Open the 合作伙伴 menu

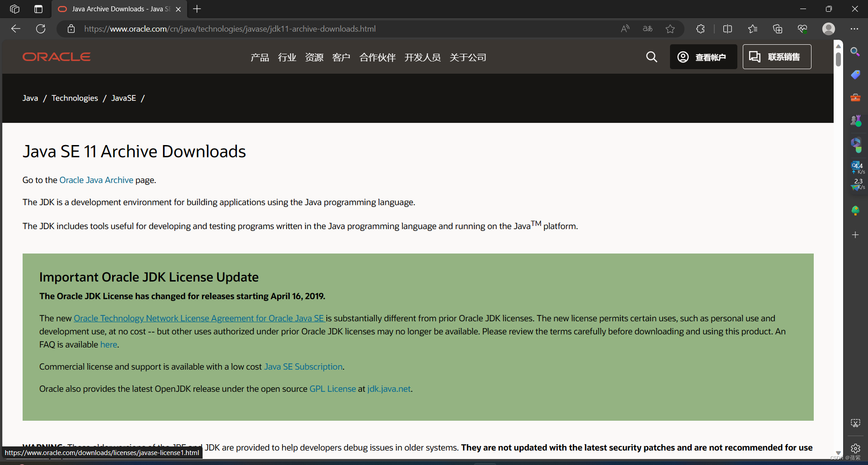pyautogui.click(x=377, y=57)
